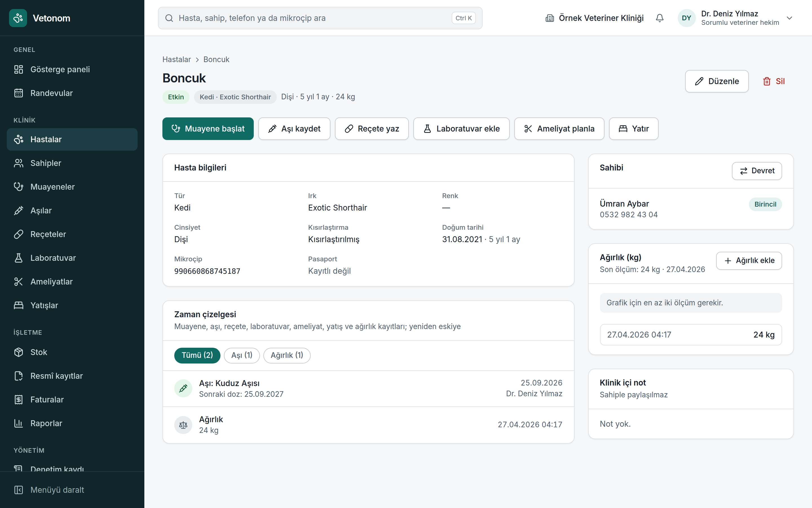Click the Ameliyatlar scissors icon in sidebar

coord(18,282)
